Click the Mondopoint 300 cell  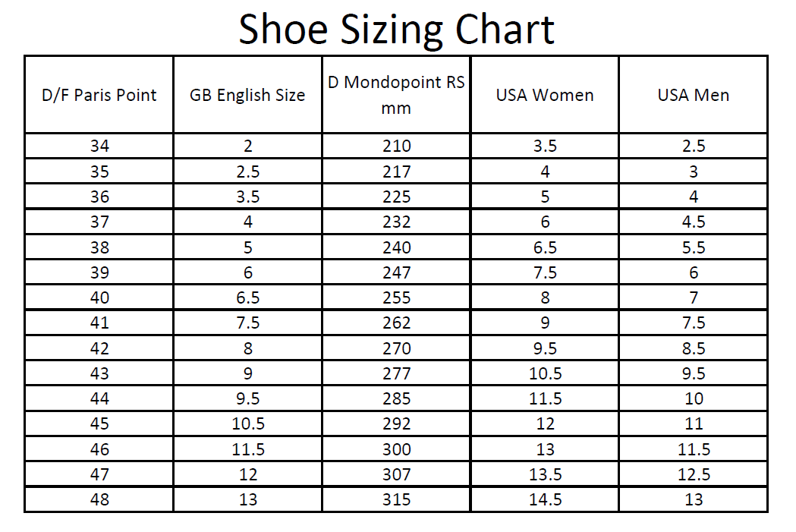pos(396,449)
